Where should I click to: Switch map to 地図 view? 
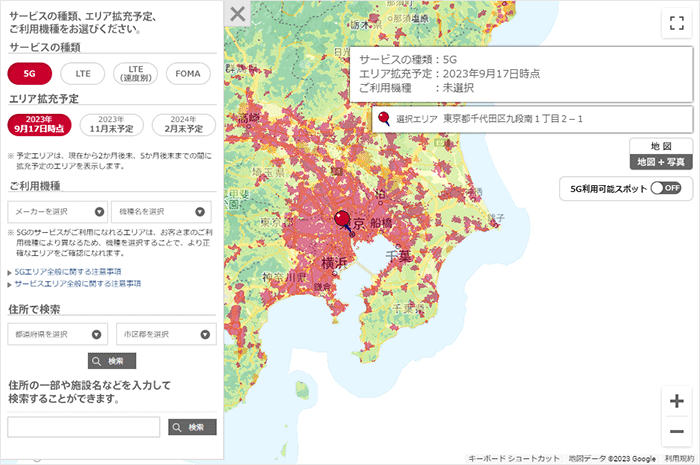[x=661, y=146]
